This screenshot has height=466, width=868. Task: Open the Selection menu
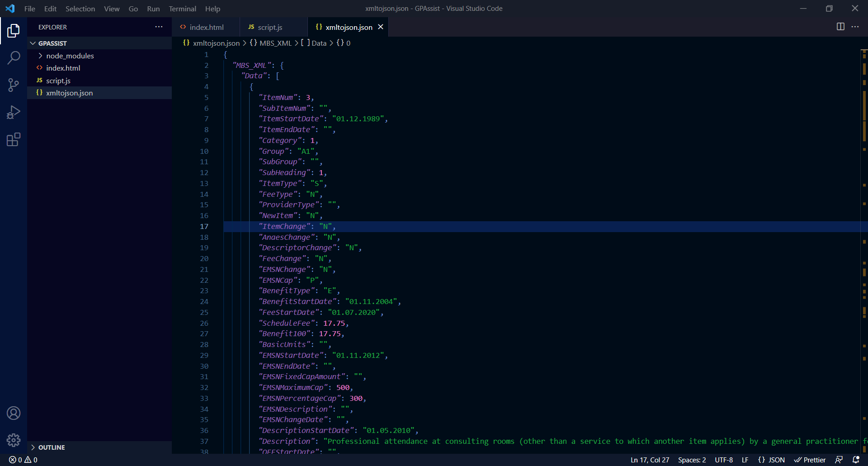[80, 9]
